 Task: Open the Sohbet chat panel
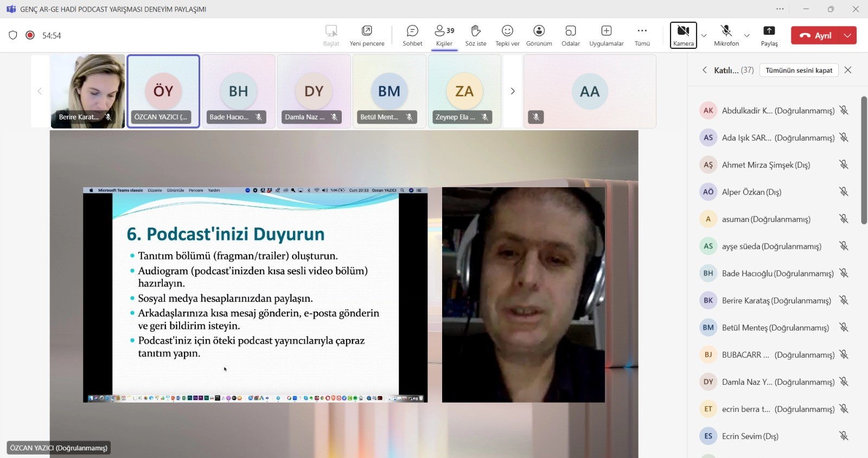point(412,35)
